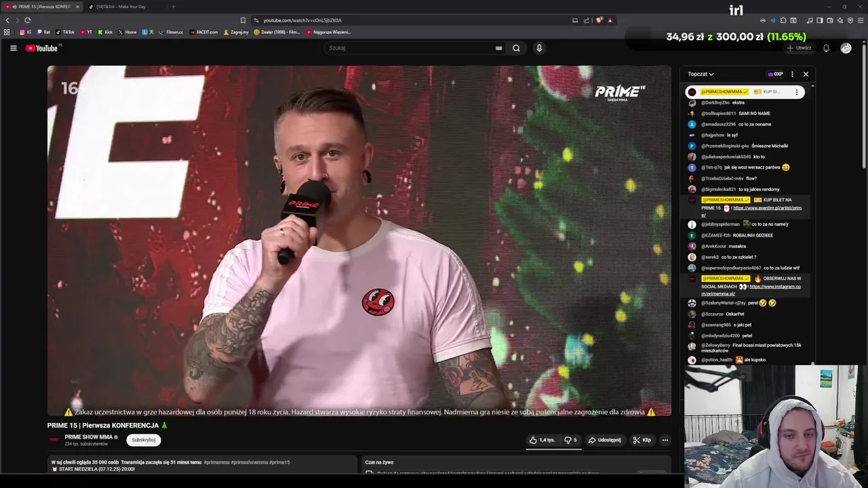Go to the YouTube home logo
Screen dimensions: 868x488
click(x=43, y=48)
